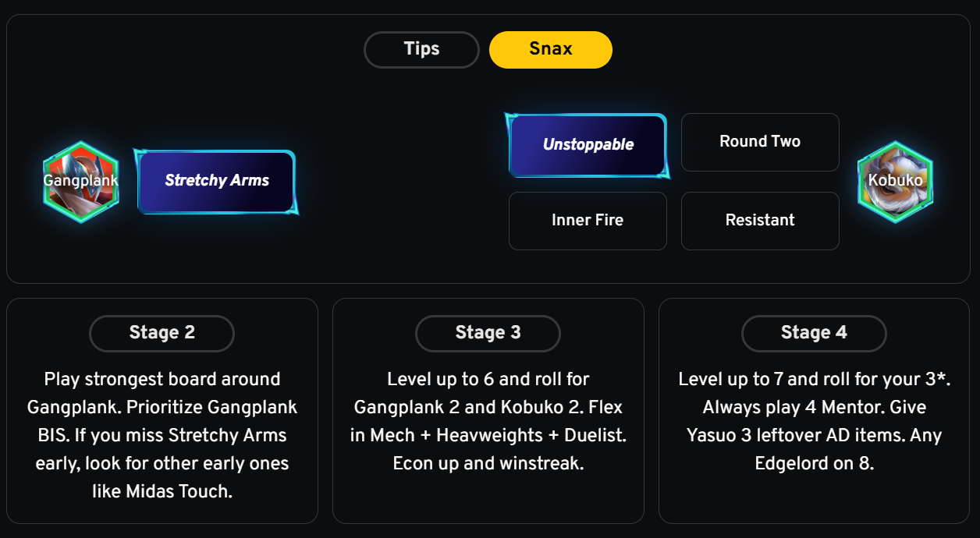
Task: Click the Kobuko champion portrait
Action: pyautogui.click(x=895, y=181)
